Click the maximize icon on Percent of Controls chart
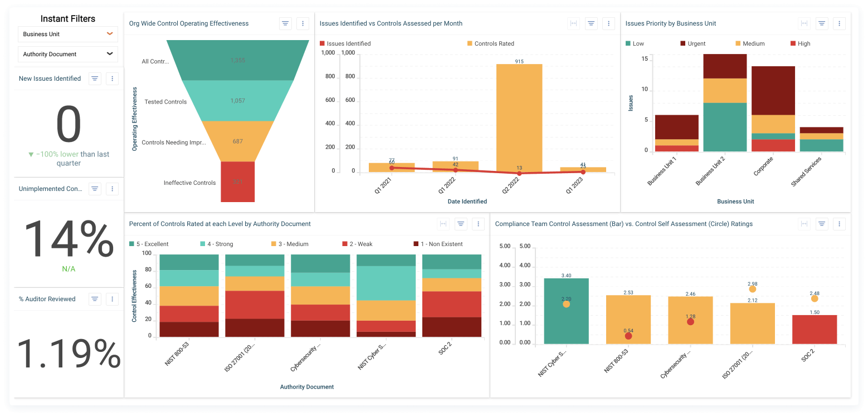This screenshot has width=868, height=417. 443,224
